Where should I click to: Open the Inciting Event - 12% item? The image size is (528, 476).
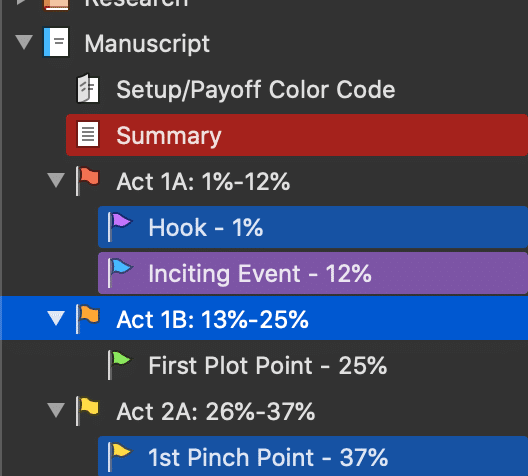[313, 273]
